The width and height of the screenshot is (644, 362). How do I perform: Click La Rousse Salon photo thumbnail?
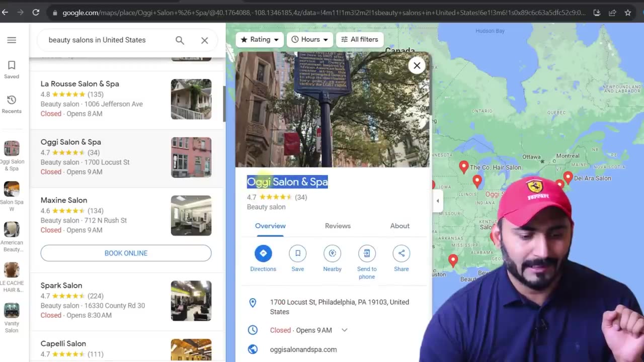click(x=191, y=99)
